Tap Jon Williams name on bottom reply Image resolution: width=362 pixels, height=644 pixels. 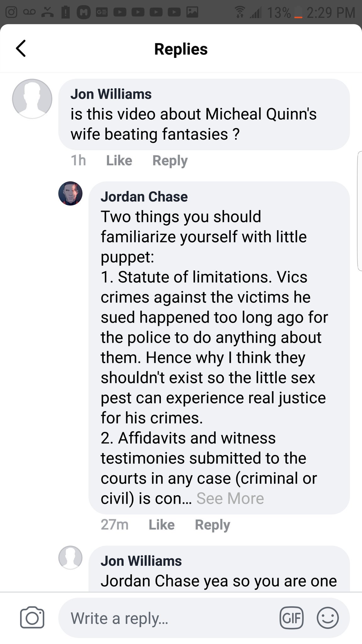point(141,561)
